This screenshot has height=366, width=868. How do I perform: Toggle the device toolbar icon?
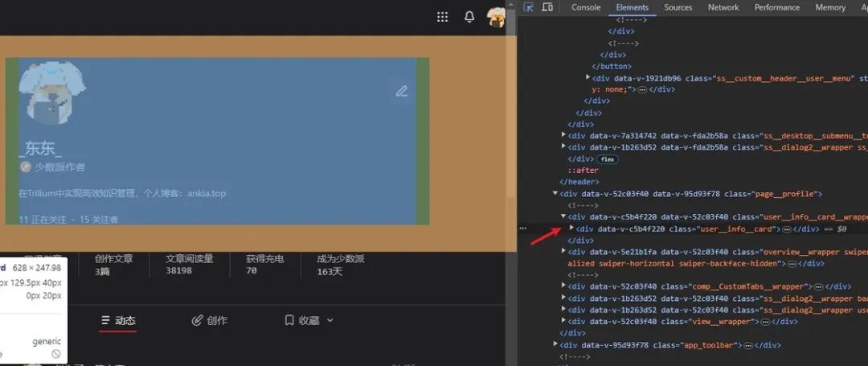tap(547, 7)
